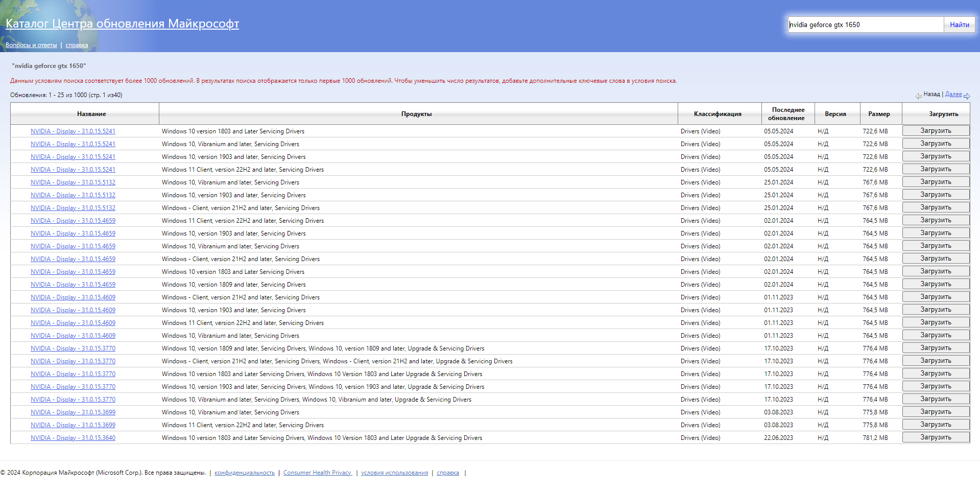Open NVIDIA Display 31.0.15.4609 for Windows Client 21H2
Screen dimensions: 980x490
(73, 297)
